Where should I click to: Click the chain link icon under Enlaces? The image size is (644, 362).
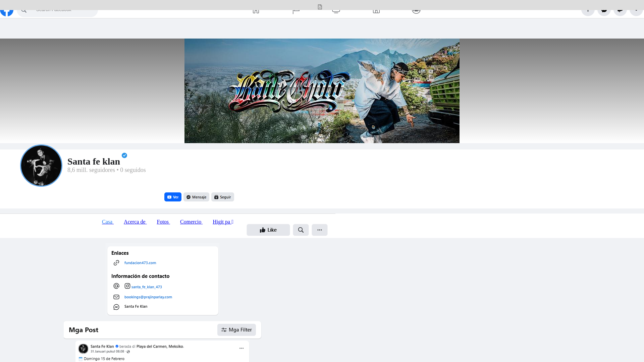click(116, 263)
